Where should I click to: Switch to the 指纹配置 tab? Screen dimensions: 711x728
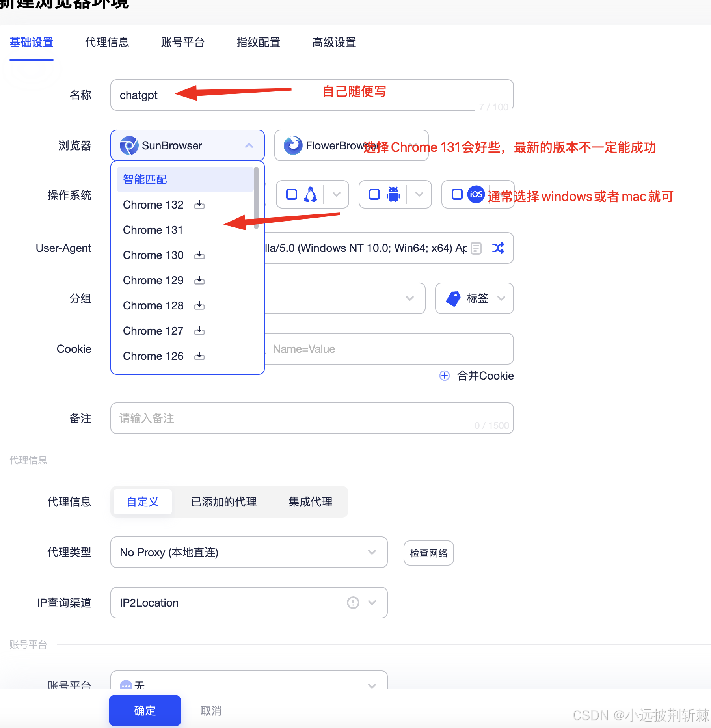pyautogui.click(x=258, y=42)
